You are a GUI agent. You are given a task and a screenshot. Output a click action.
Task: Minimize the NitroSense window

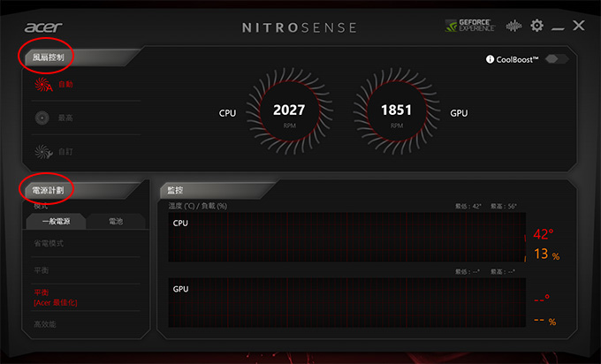click(558, 29)
